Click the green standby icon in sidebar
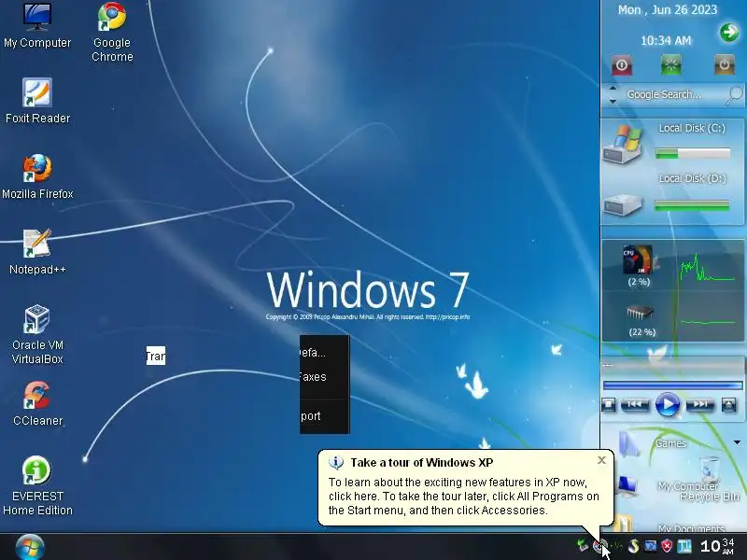Viewport: 747px width, 560px height. pos(671,64)
